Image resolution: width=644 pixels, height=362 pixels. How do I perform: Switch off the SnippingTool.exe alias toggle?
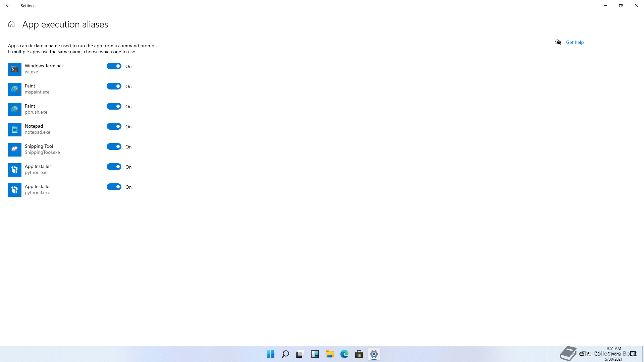[x=114, y=146]
